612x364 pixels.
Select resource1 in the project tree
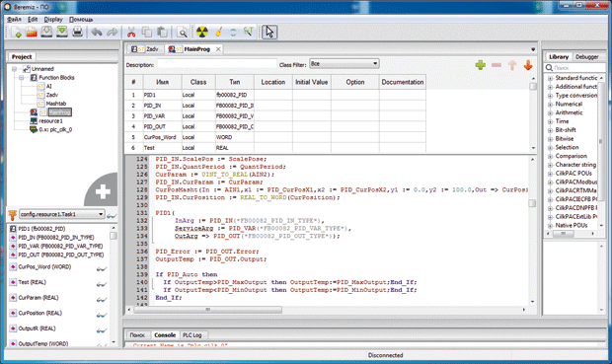[x=50, y=121]
